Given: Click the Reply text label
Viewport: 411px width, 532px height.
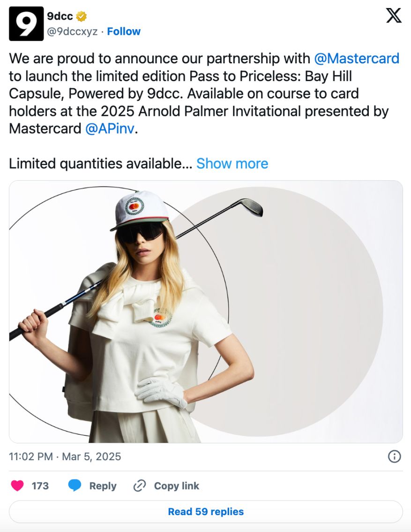Looking at the screenshot, I should 103,486.
